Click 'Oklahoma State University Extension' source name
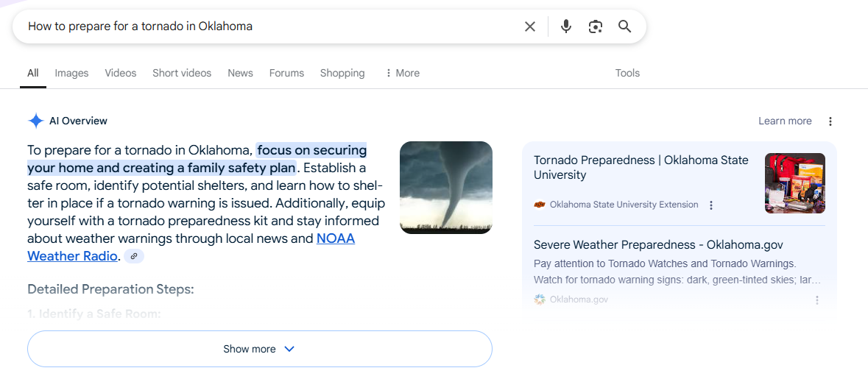Image resolution: width=868 pixels, height=379 pixels. [x=624, y=205]
